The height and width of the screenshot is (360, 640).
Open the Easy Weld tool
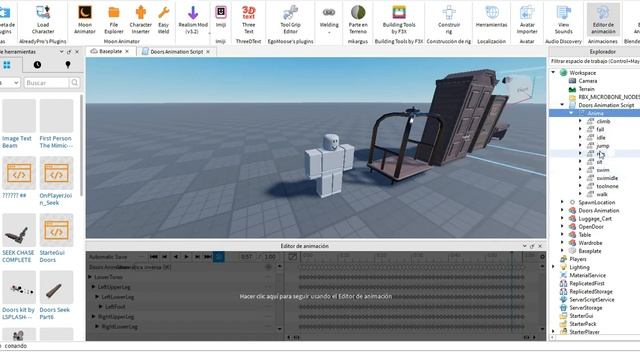[x=163, y=19]
